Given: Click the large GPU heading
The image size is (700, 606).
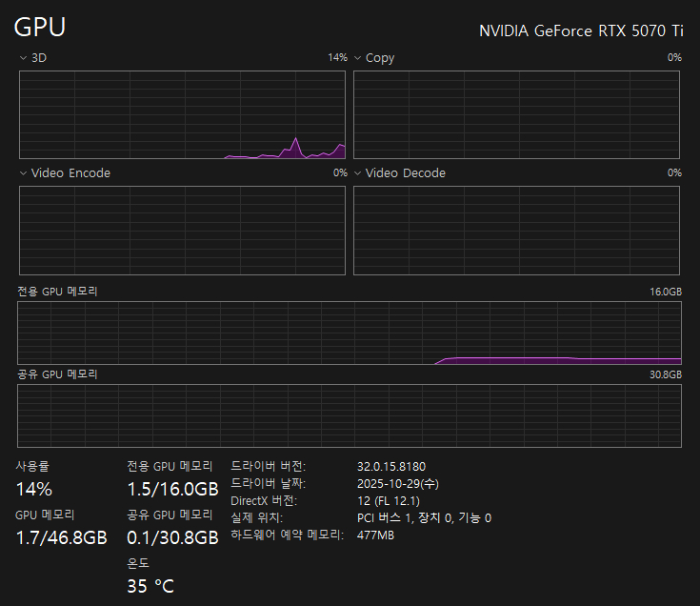Looking at the screenshot, I should pos(40,27).
